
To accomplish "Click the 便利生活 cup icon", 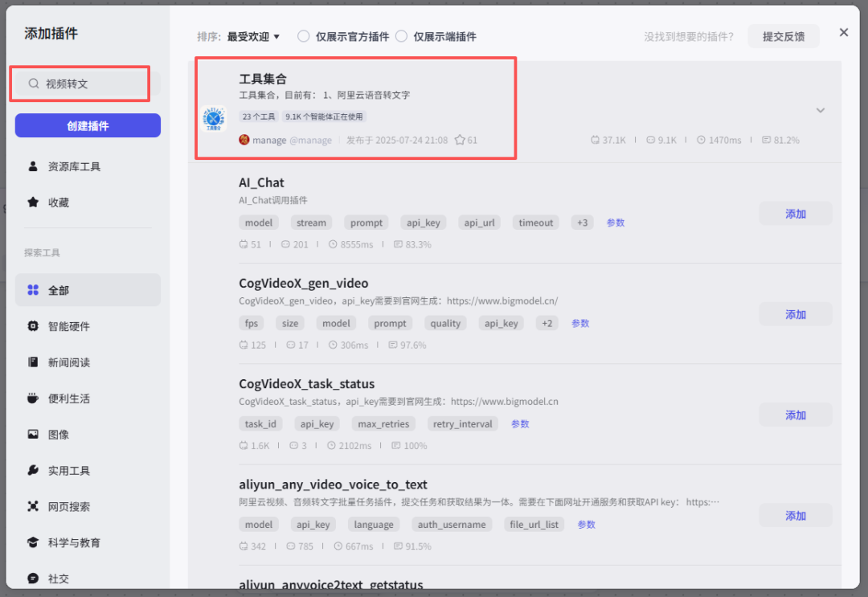I will (x=33, y=398).
